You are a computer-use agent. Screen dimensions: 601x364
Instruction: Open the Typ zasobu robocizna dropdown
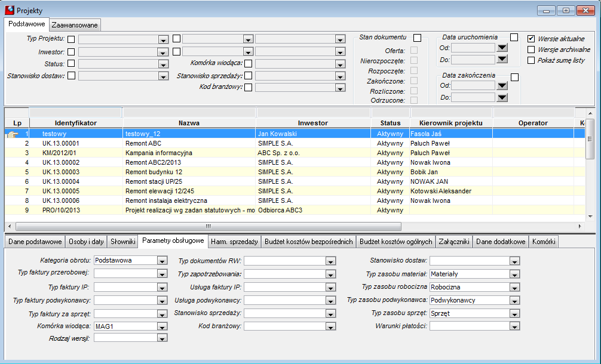514,288
